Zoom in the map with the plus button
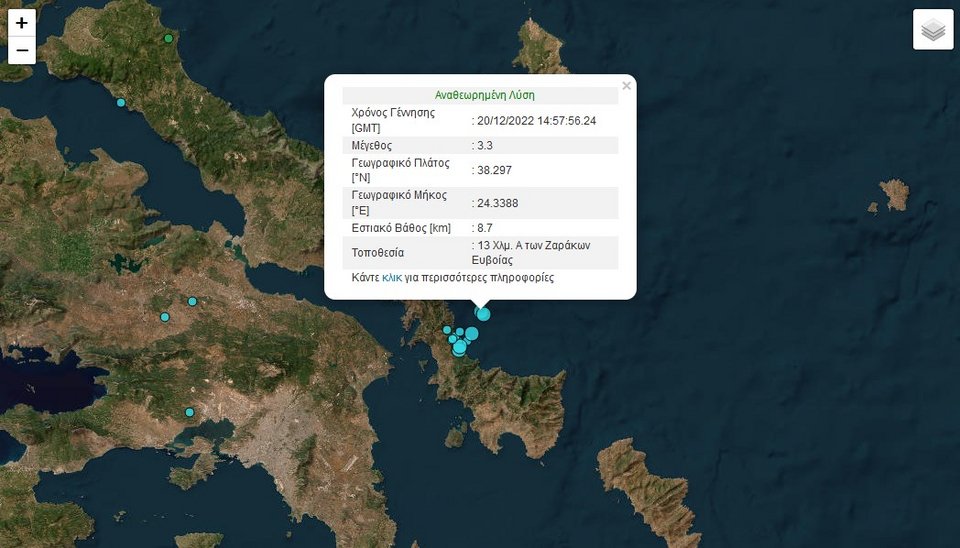This screenshot has width=960, height=548. pyautogui.click(x=21, y=23)
